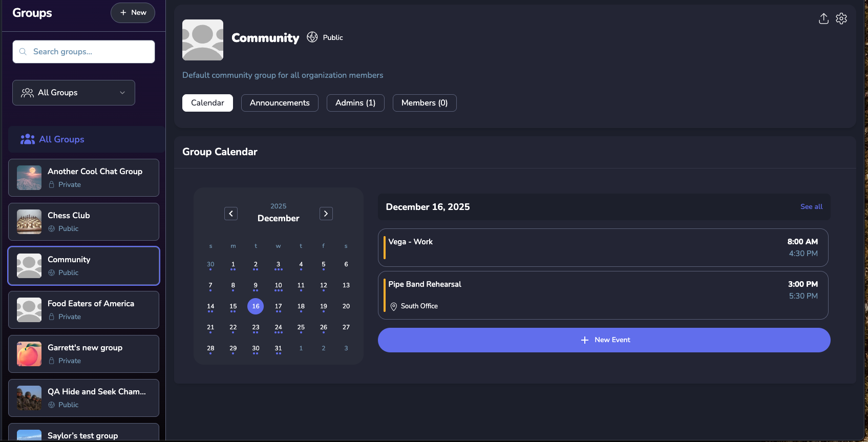Image resolution: width=868 pixels, height=442 pixels.
Task: Click the Chess Club chessboard thumbnail
Action: pyautogui.click(x=29, y=222)
